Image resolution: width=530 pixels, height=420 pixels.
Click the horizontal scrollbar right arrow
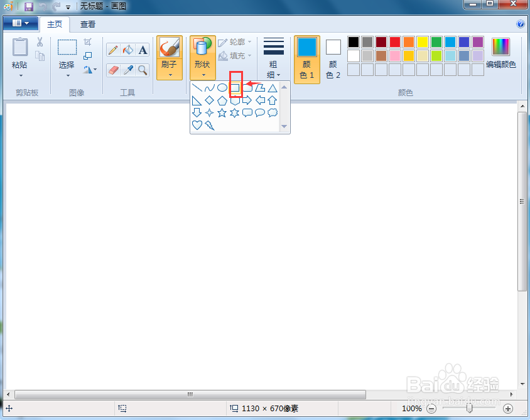pos(511,394)
